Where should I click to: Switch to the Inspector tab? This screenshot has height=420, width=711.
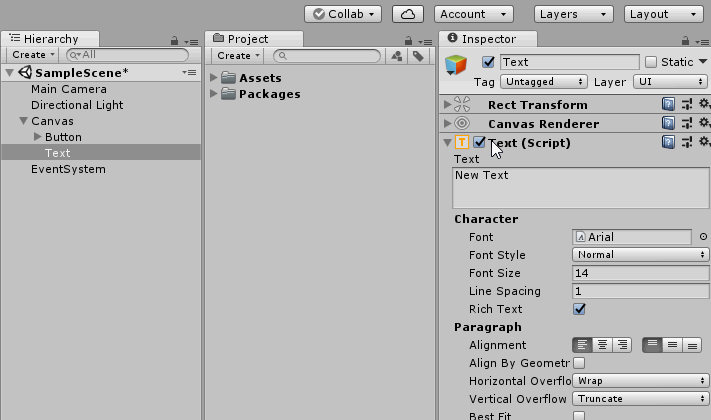pyautogui.click(x=488, y=39)
